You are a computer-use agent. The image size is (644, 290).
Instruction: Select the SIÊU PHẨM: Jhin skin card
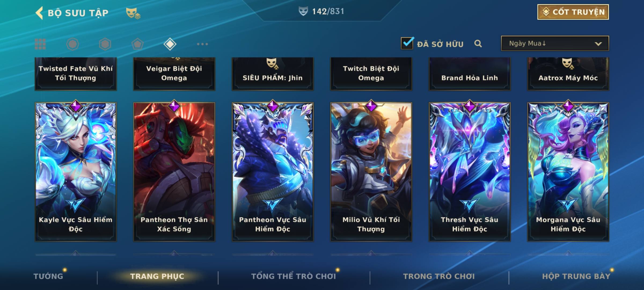273,74
